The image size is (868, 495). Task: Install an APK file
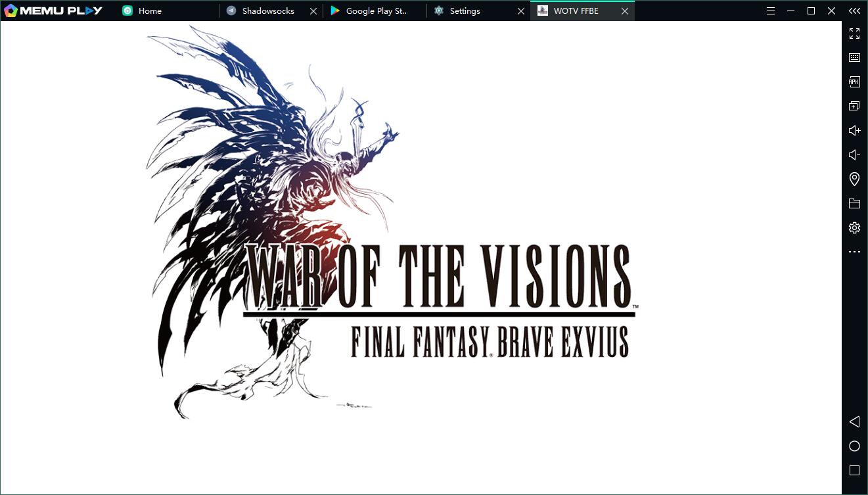coord(854,82)
